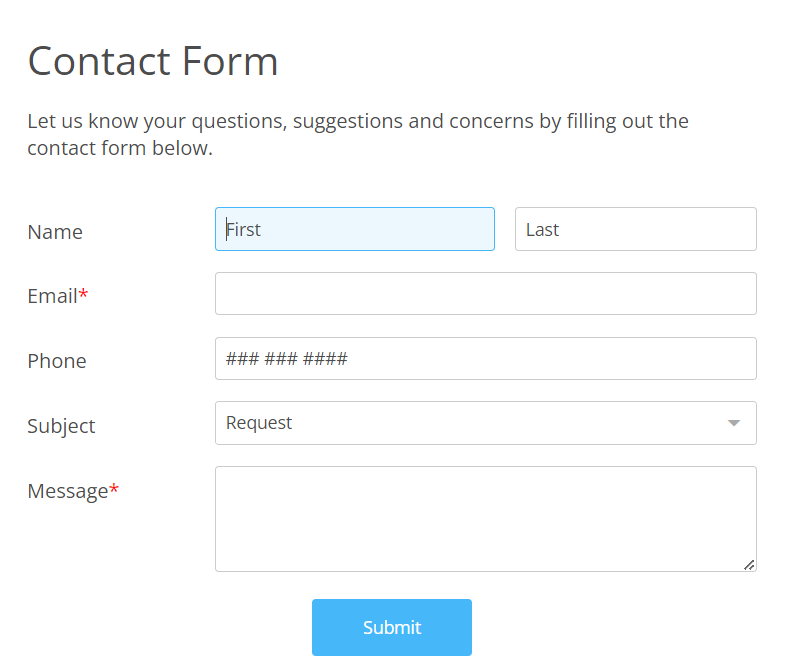
Task: Open the Subject dropdown showing 'Request'
Action: tap(485, 423)
